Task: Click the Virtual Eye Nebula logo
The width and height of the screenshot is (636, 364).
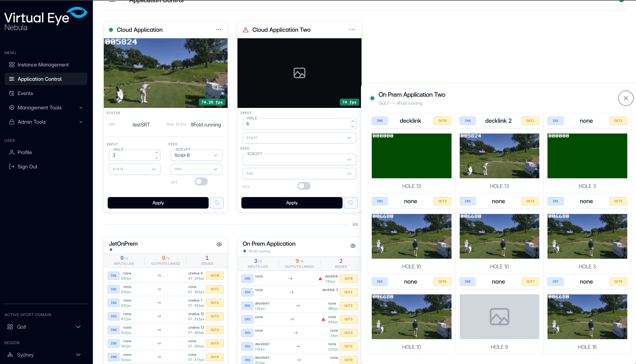Action: tap(46, 19)
